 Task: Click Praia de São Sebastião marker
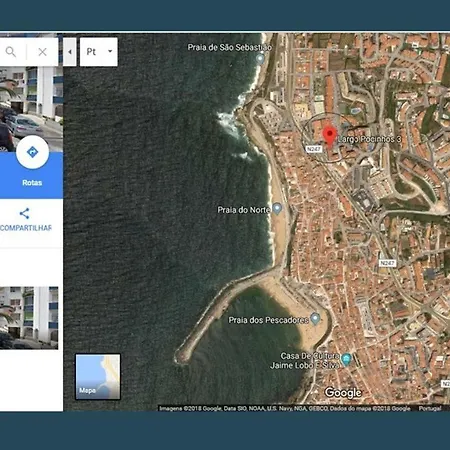[x=260, y=59]
